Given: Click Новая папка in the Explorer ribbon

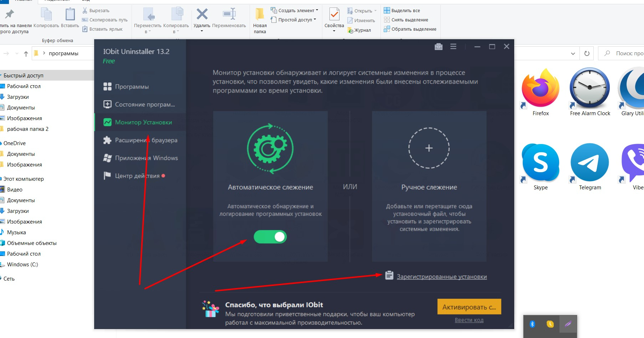Looking at the screenshot, I should 260,21.
